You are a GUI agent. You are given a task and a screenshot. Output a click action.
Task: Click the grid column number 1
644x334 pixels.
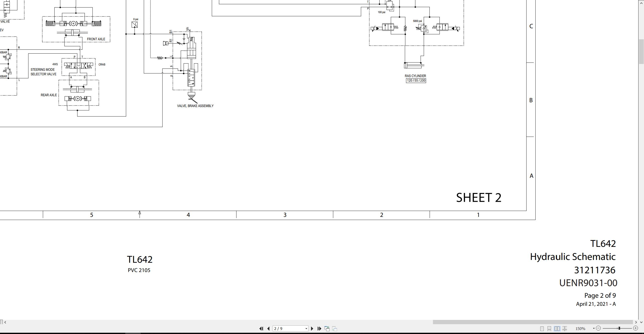coord(478,215)
